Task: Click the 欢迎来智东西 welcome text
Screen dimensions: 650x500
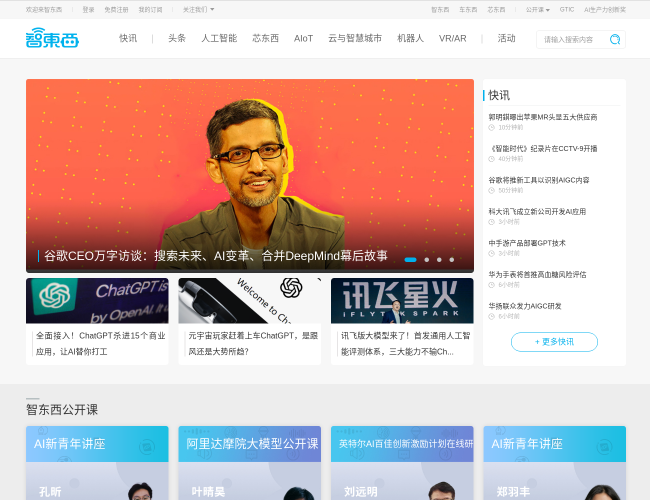Action: click(44, 10)
